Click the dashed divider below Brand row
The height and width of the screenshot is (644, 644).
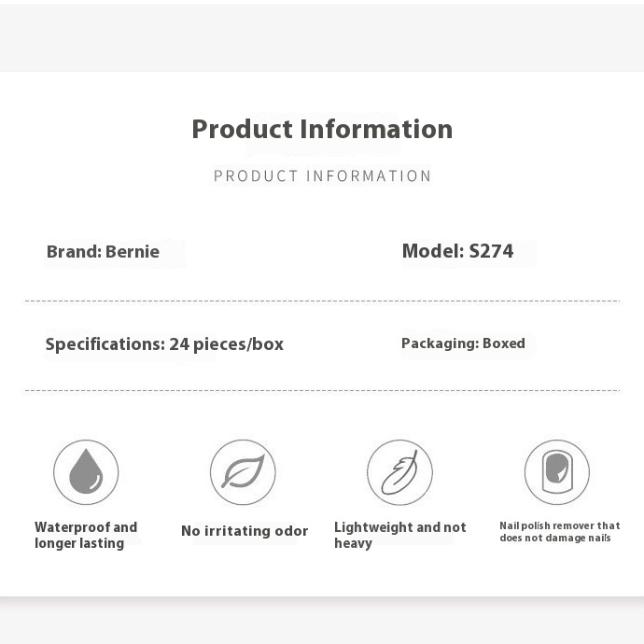click(322, 301)
